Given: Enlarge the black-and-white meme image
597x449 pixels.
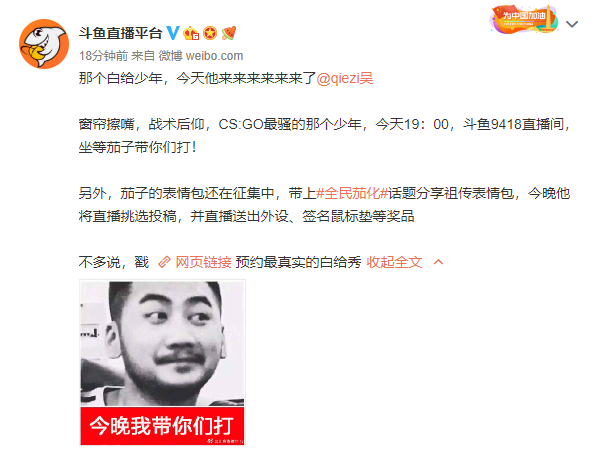Looking at the screenshot, I should click(x=162, y=362).
